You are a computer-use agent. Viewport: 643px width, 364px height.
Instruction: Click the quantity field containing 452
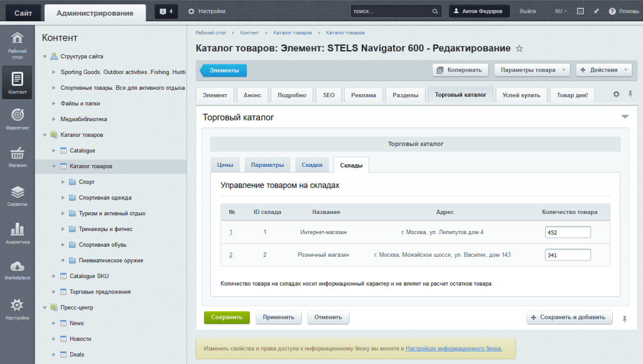568,232
